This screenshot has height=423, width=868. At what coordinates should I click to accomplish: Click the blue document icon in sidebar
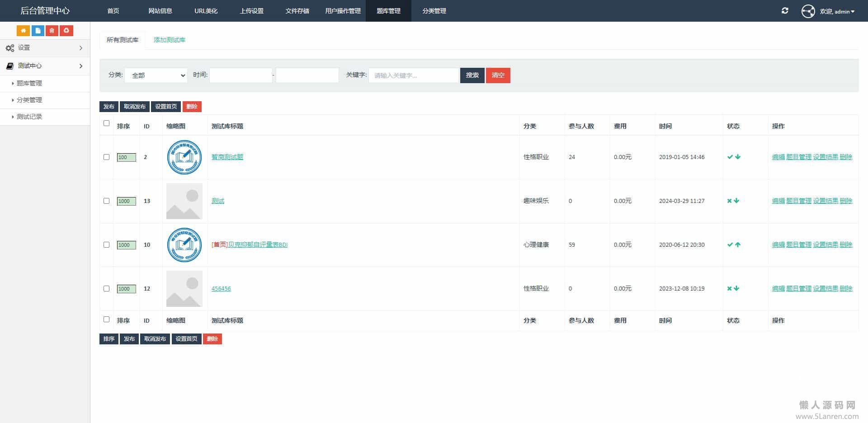tap(38, 31)
